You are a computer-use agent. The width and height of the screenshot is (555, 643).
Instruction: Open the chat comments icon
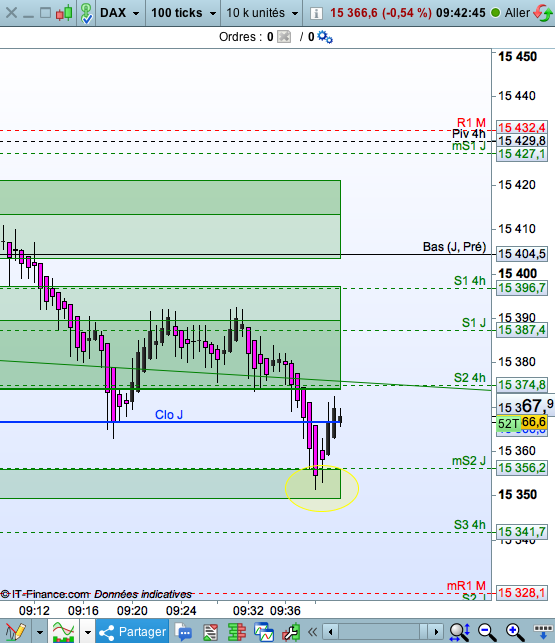click(183, 632)
